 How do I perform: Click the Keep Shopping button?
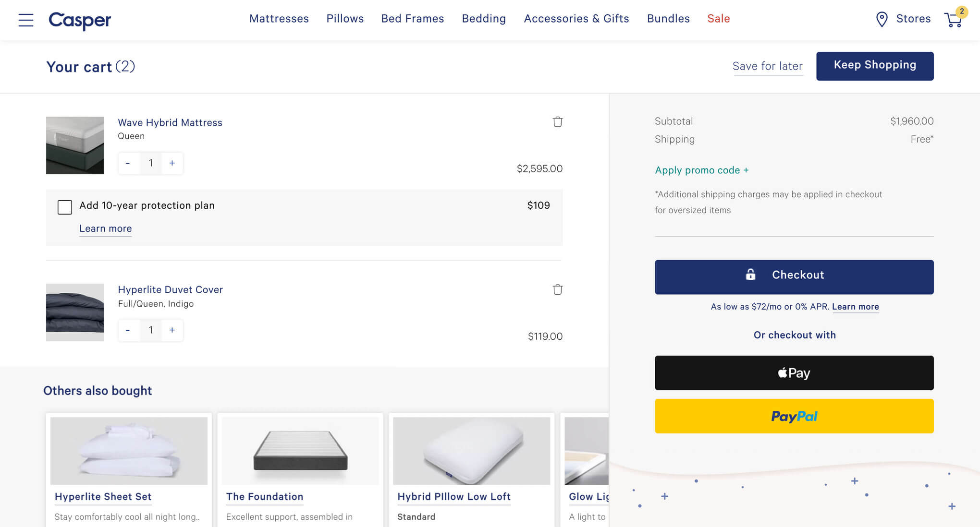(874, 66)
